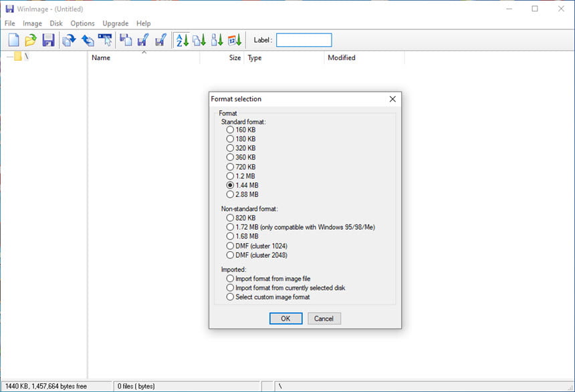Sort list by Name column header
This screenshot has height=392, width=575.
click(x=144, y=57)
